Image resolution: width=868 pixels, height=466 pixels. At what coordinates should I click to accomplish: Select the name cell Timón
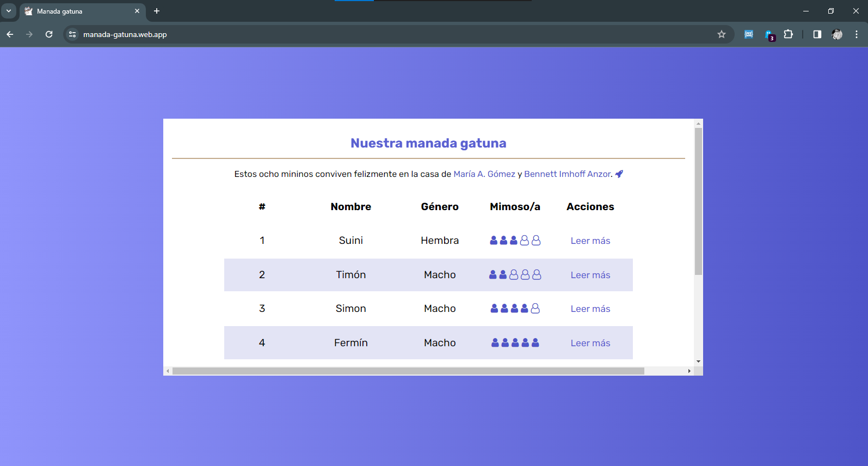(x=351, y=274)
